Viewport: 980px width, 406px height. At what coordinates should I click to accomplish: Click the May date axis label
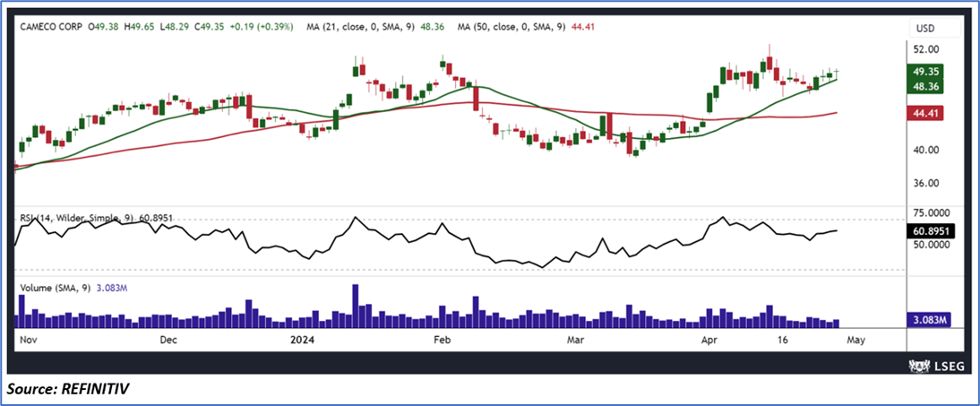(855, 341)
